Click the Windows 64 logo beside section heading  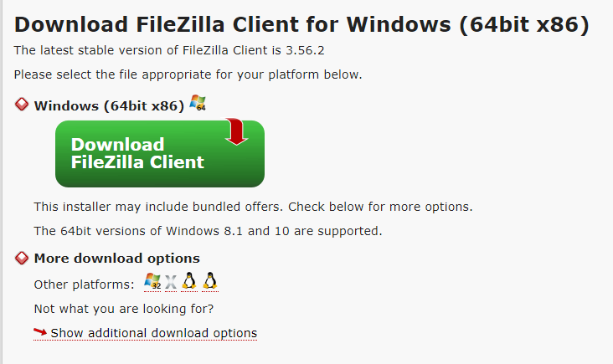tap(198, 103)
